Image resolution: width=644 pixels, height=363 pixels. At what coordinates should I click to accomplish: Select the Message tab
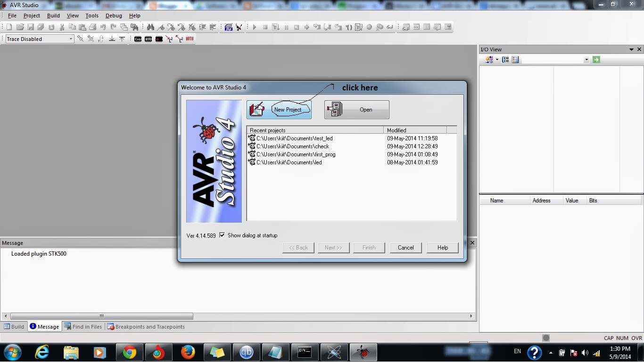[44, 327]
